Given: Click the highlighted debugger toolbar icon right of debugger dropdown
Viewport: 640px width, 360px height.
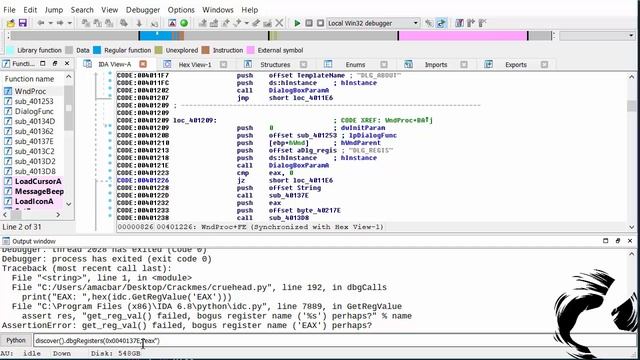Looking at the screenshot, I should pyautogui.click(x=441, y=23).
